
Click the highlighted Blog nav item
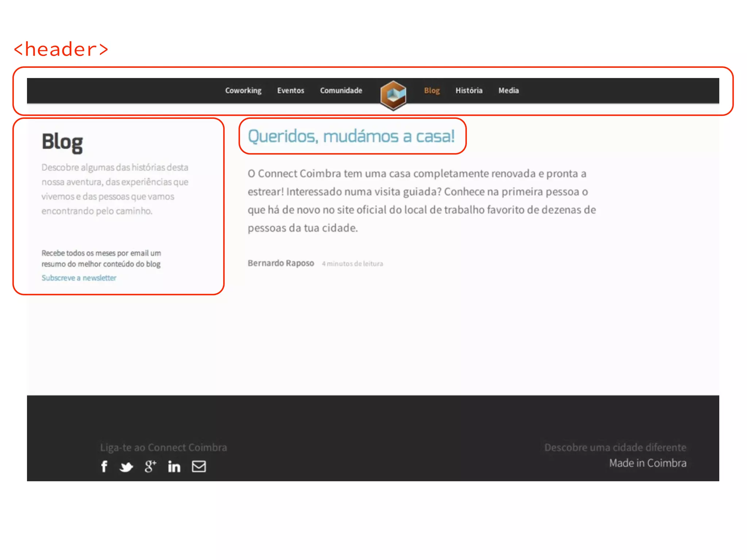click(431, 90)
